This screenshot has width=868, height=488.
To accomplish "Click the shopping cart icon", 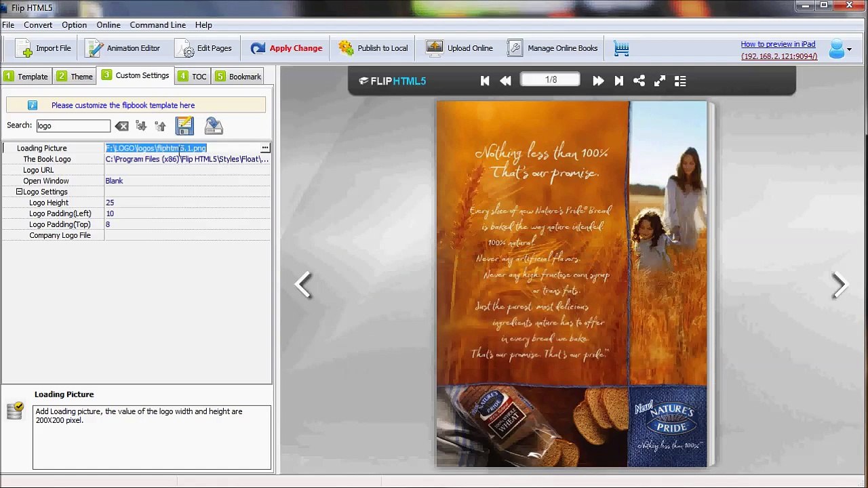I will point(621,48).
